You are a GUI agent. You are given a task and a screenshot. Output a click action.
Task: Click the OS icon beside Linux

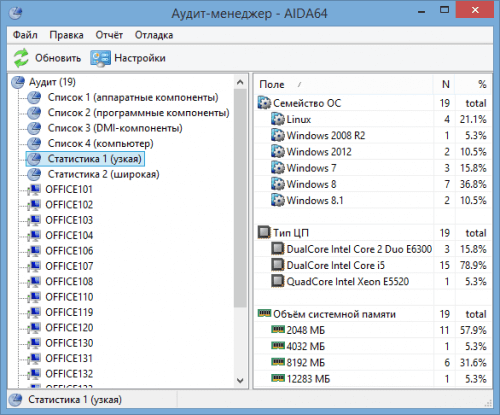coord(278,119)
